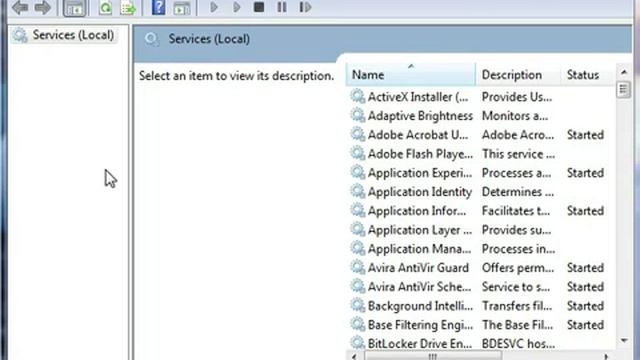Click the 'Transfers fil...' description cell
640x360 pixels.
(517, 306)
